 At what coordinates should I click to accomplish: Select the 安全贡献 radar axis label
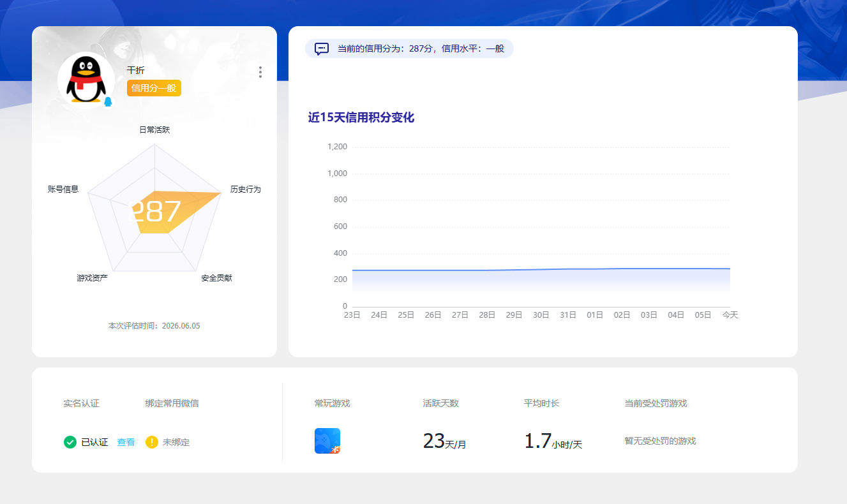(x=216, y=278)
